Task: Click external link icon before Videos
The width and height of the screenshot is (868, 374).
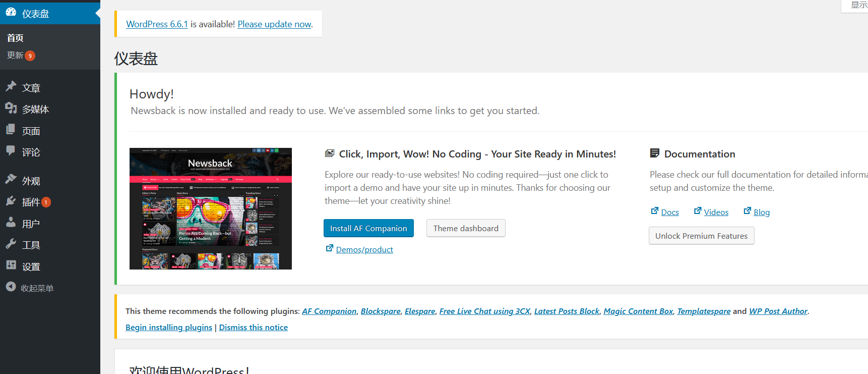Action: (697, 211)
